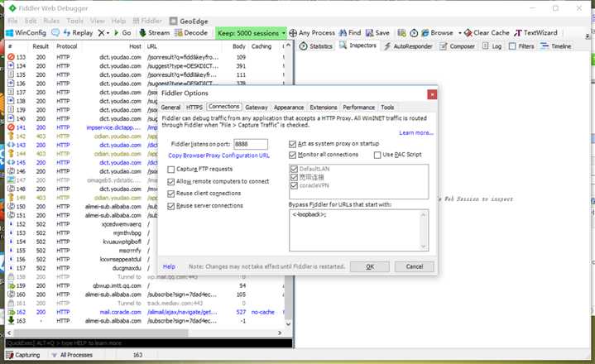Screen dimensions: 595x364
Task: Open the Tools menu
Action: coord(74,21)
